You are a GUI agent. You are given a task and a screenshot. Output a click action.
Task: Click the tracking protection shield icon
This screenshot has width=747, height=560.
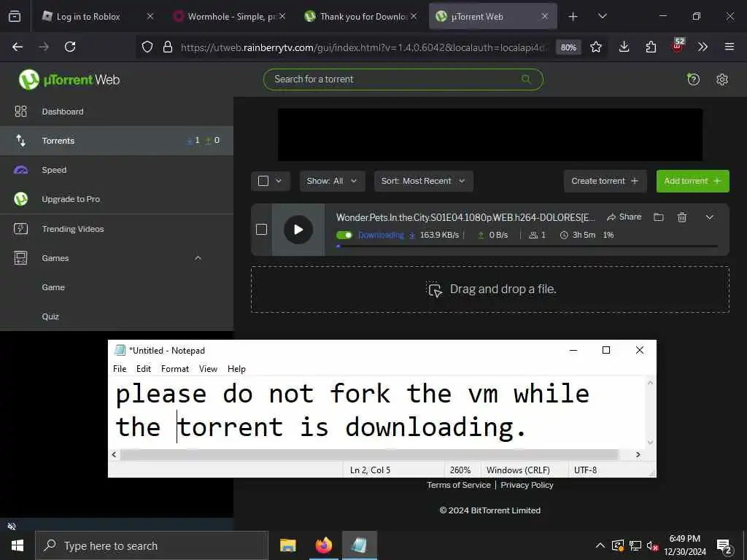click(x=147, y=47)
